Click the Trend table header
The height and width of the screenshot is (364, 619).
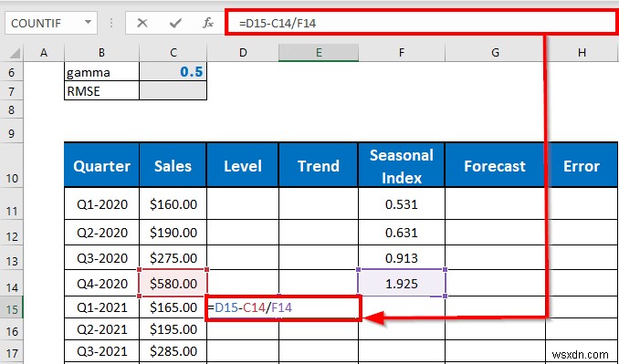click(319, 165)
